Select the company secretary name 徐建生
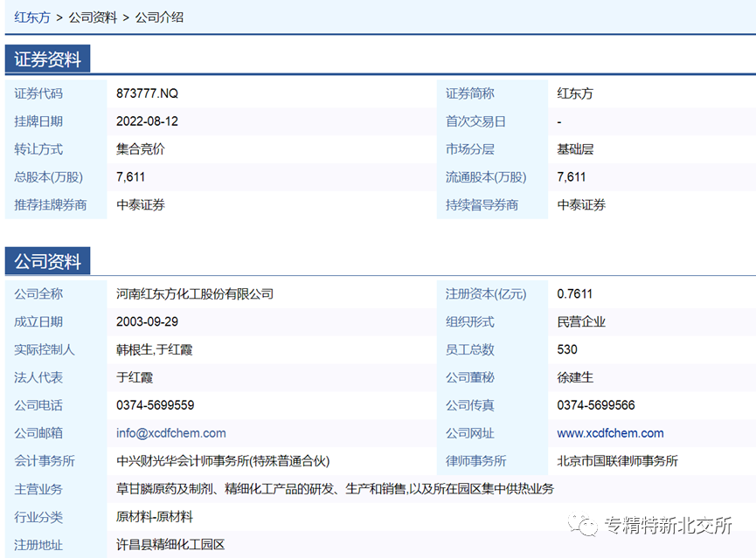Viewport: 756px width, 558px height. coord(575,377)
